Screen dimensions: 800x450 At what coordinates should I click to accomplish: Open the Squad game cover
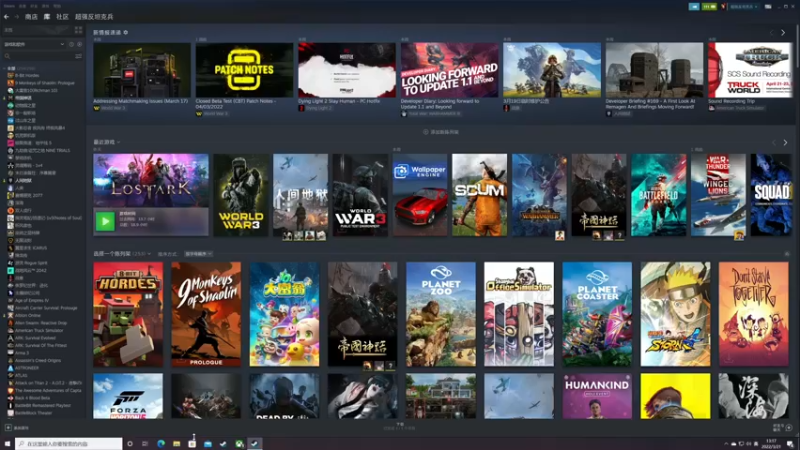pos(771,195)
